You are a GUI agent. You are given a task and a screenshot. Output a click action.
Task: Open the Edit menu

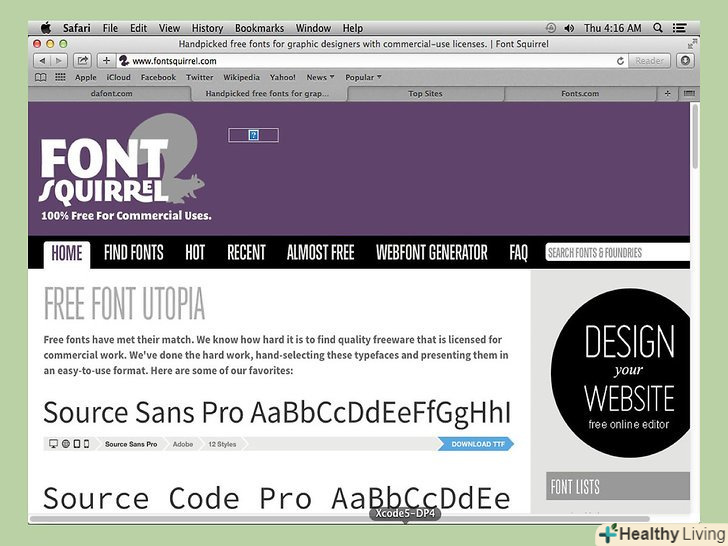click(x=138, y=28)
